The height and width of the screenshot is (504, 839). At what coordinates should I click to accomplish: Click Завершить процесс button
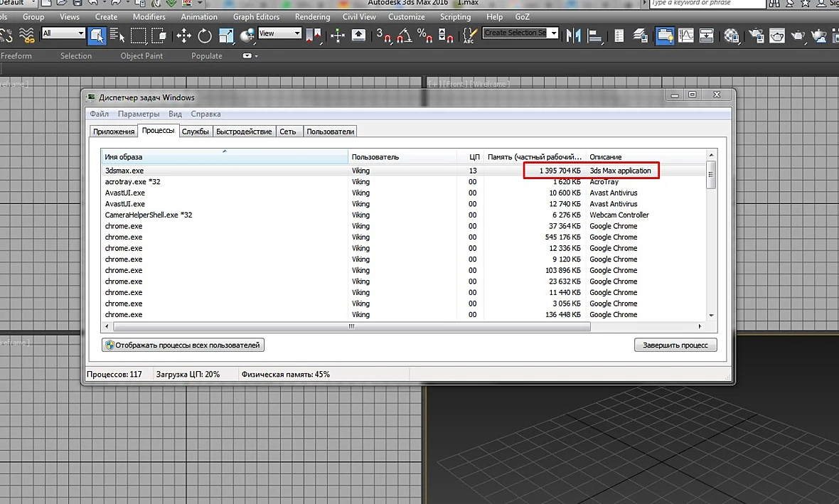click(675, 345)
